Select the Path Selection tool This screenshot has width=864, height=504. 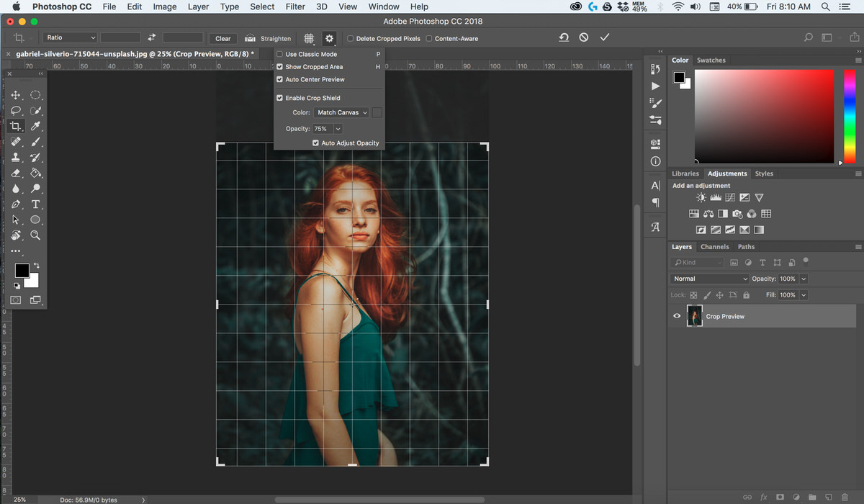tap(16, 220)
